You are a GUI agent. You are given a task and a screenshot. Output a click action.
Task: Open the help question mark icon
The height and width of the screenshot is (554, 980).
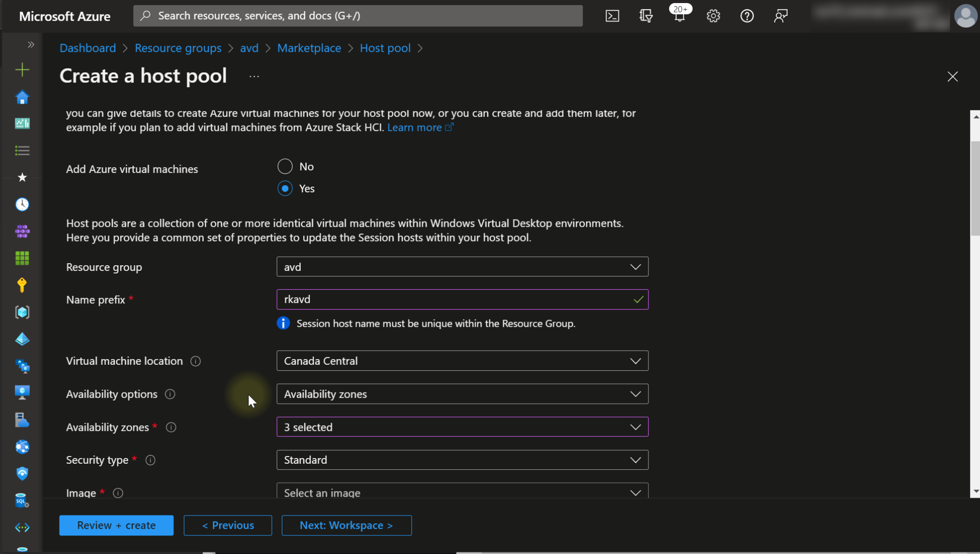click(747, 16)
